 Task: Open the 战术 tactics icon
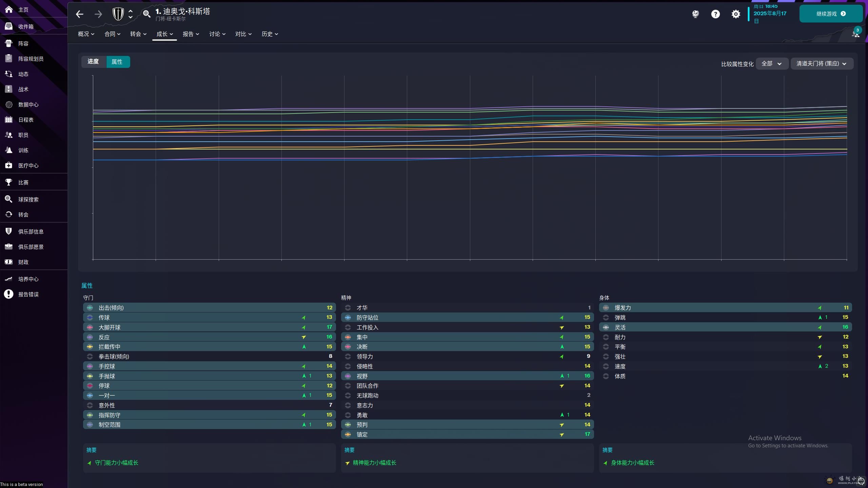9,89
